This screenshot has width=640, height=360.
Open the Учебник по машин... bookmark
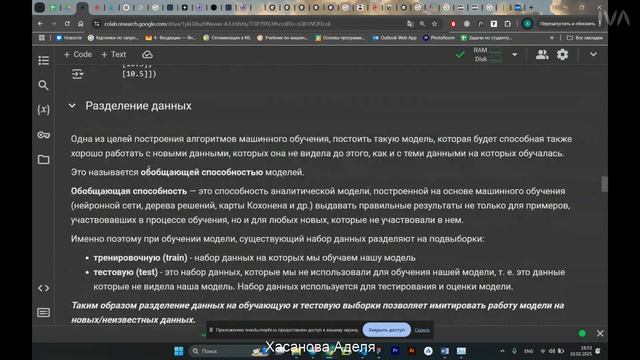coord(282,38)
